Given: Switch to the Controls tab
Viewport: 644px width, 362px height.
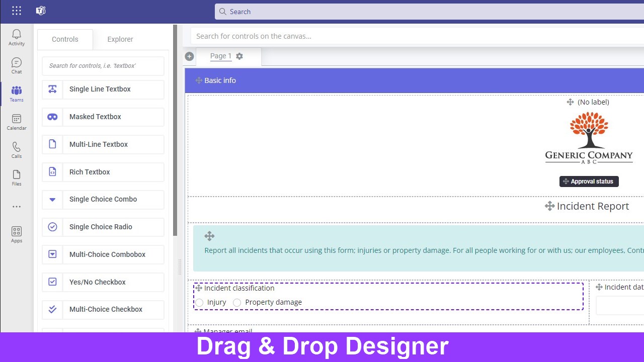Looking at the screenshot, I should (65, 39).
